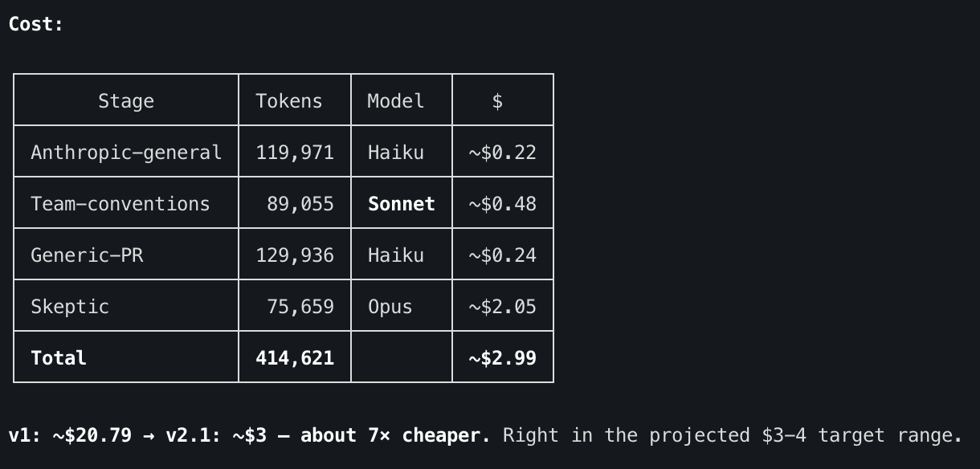Viewport: 980px width, 469px height.
Task: Select the 414,621 total tokens value
Action: tap(295, 358)
